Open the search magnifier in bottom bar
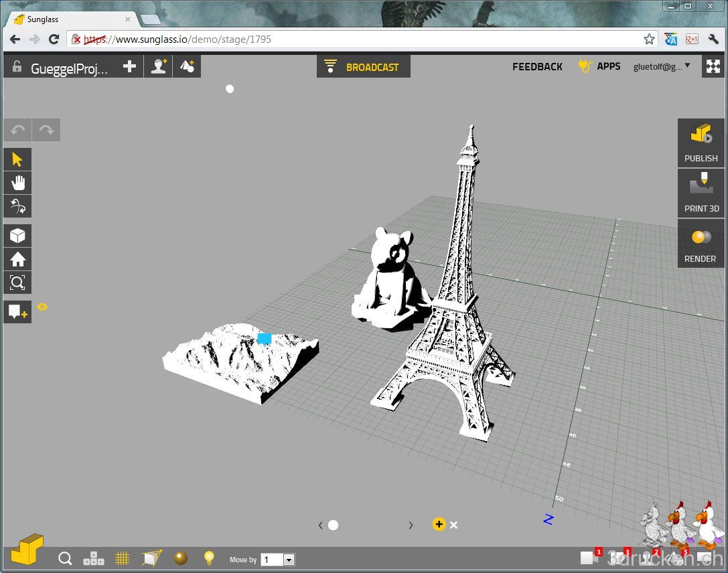The width and height of the screenshot is (728, 573). (x=65, y=559)
